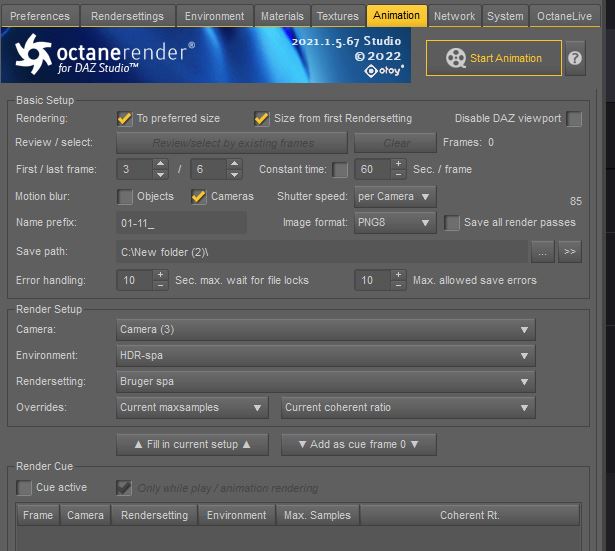
Task: Enable Objects motion blur checkbox
Action: point(124,196)
